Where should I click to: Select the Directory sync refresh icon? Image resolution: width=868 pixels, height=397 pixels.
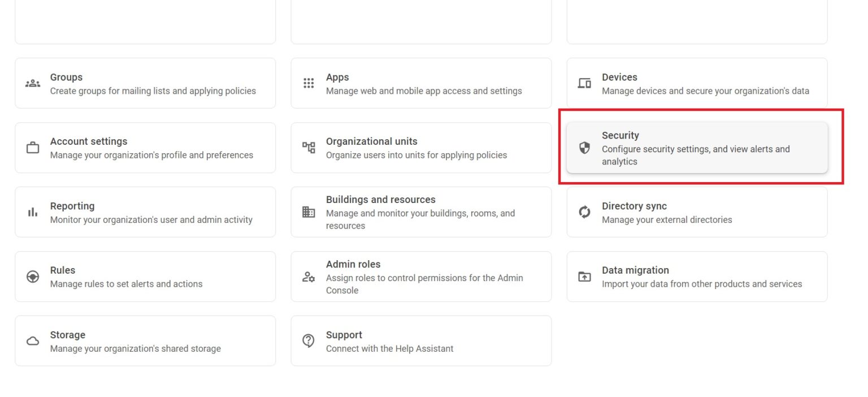pyautogui.click(x=584, y=212)
